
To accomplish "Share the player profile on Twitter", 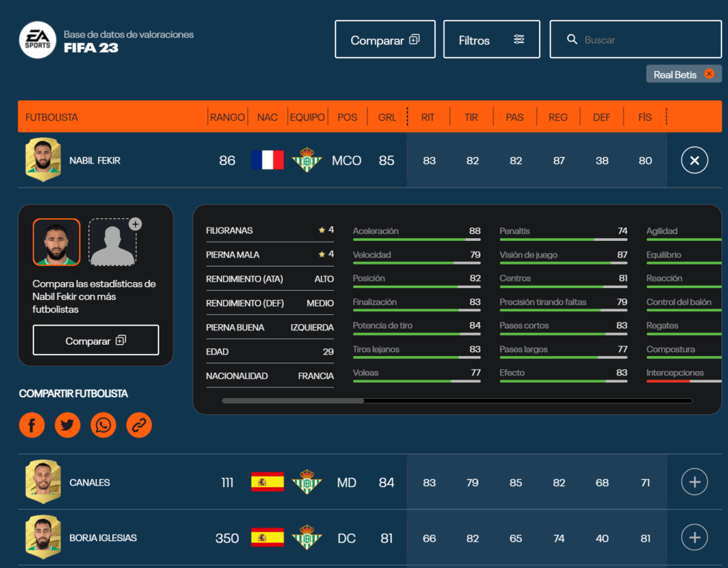I will [x=68, y=424].
